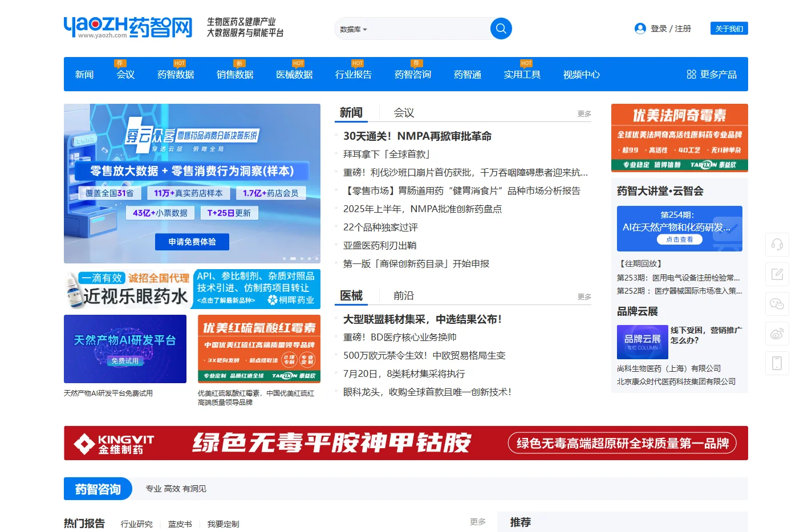This screenshot has height=532, width=812.
Task: Click the 优美法阿奇霉素 ad banner
Action: pos(679,138)
